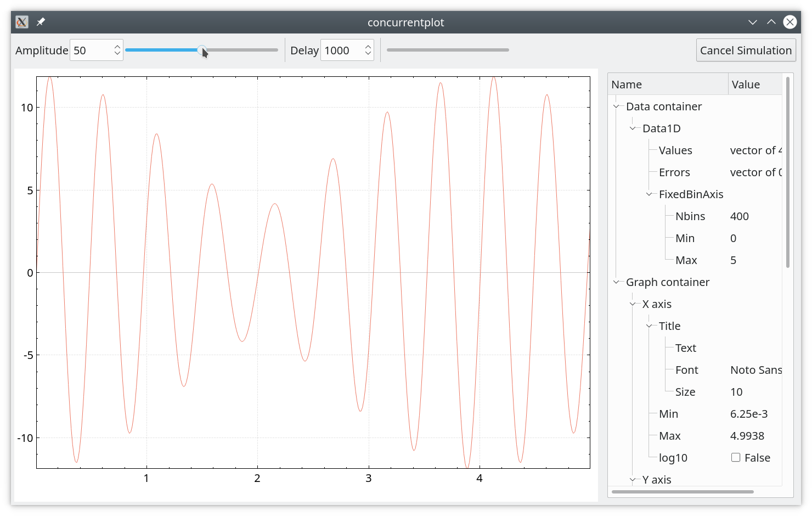Collapse the Data container node
Screen dimensions: 812x516
click(616, 106)
